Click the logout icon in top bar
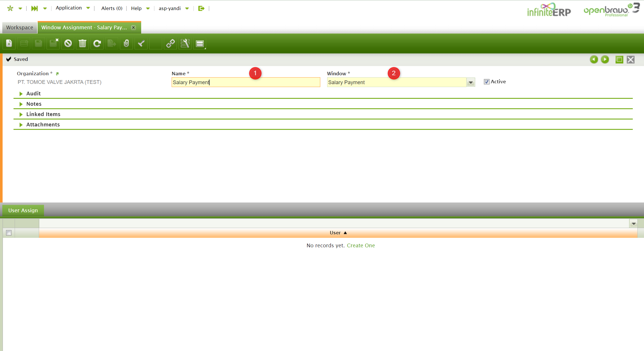The image size is (644, 351). (x=201, y=8)
